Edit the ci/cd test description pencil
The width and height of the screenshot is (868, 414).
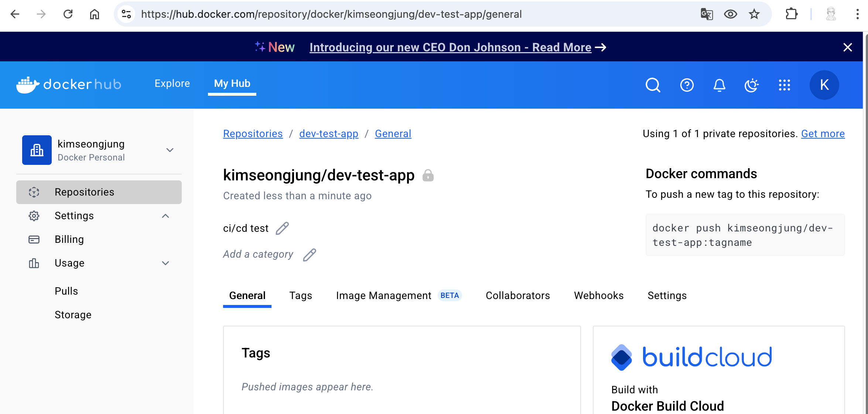[x=282, y=228]
